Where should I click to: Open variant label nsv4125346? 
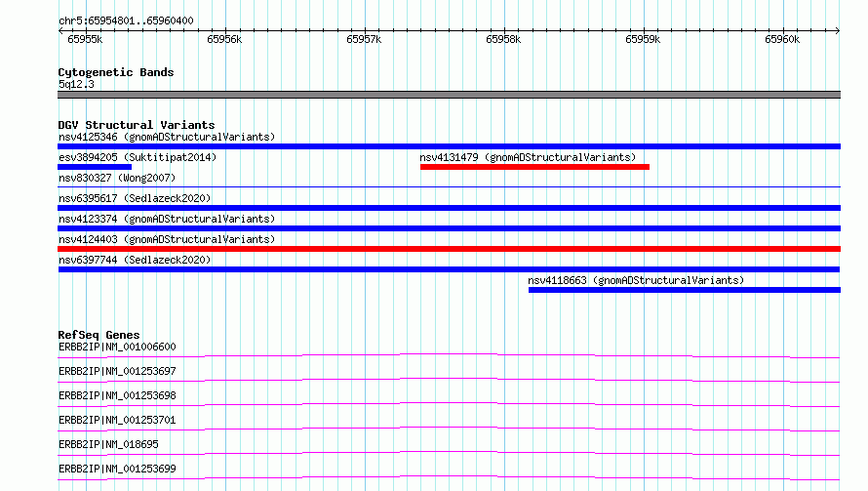[167, 137]
